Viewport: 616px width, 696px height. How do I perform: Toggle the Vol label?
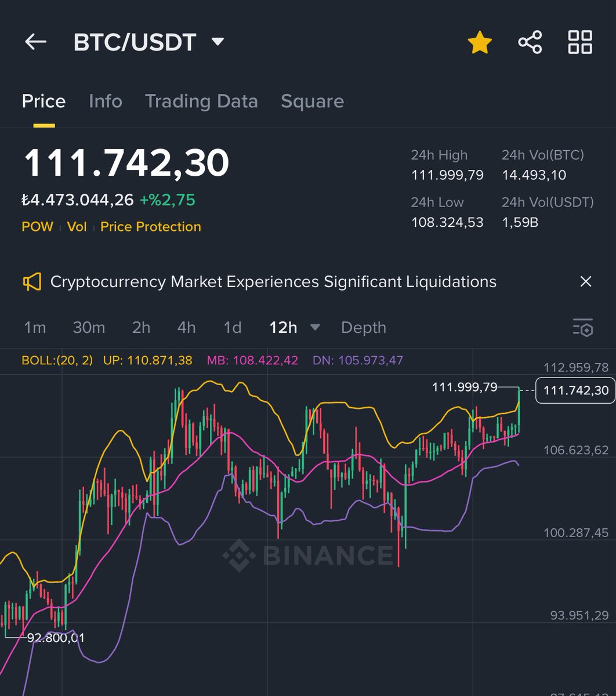pos(77,227)
